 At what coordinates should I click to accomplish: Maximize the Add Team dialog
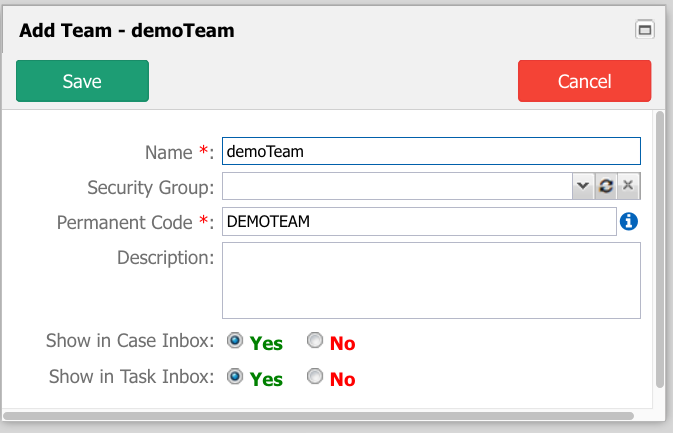point(645,30)
